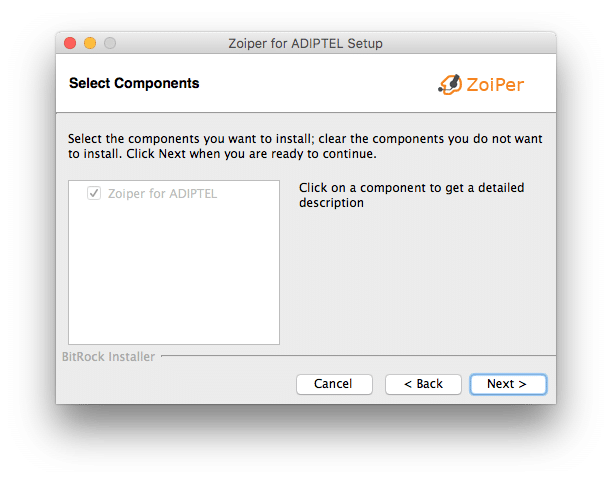Click the component description text
This screenshot has width=612, height=484.
point(411,195)
